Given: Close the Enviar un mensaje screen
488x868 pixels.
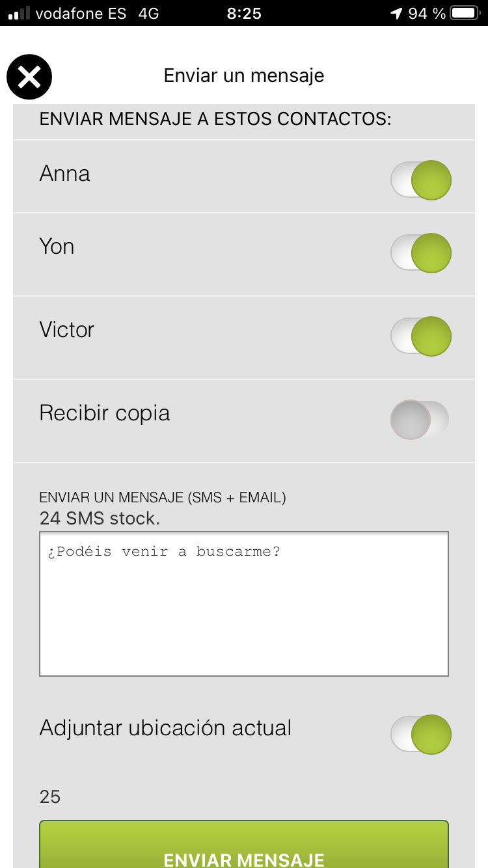Looking at the screenshot, I should pos(29,77).
